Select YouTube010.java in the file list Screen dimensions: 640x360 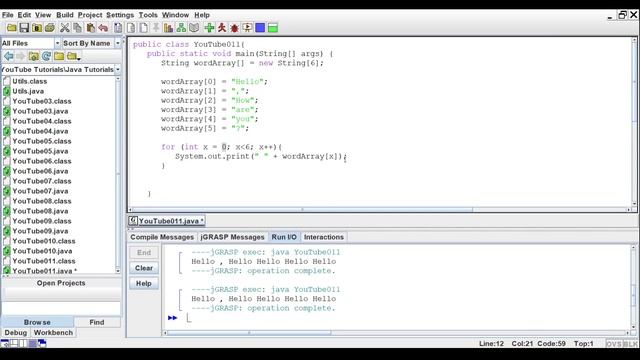(42, 251)
